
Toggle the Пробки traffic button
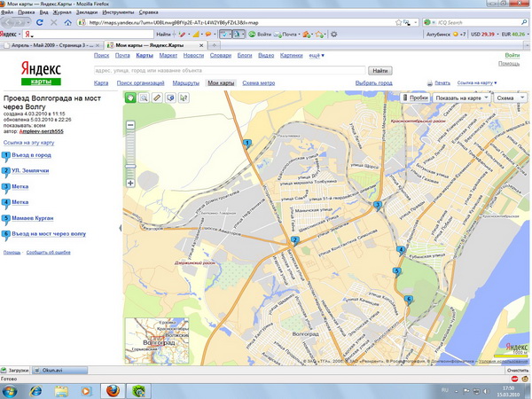[x=415, y=98]
